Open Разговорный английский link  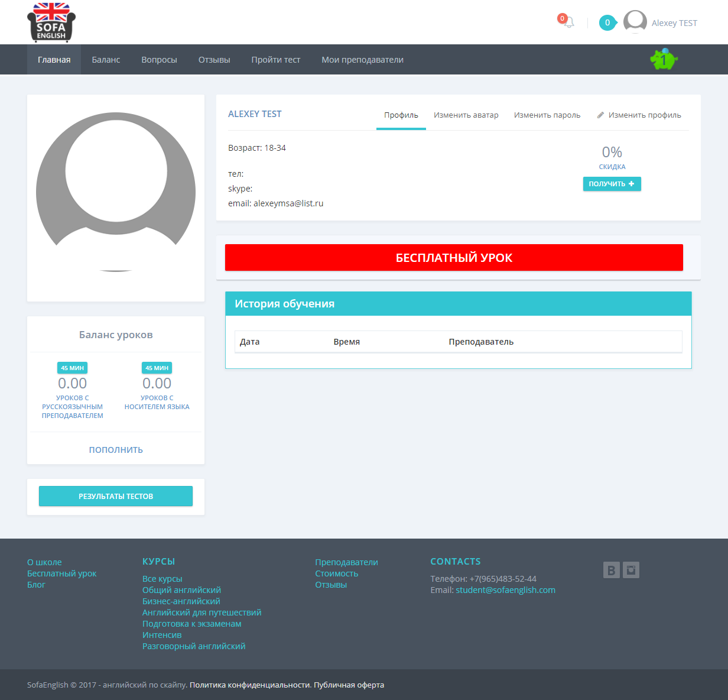tap(194, 646)
